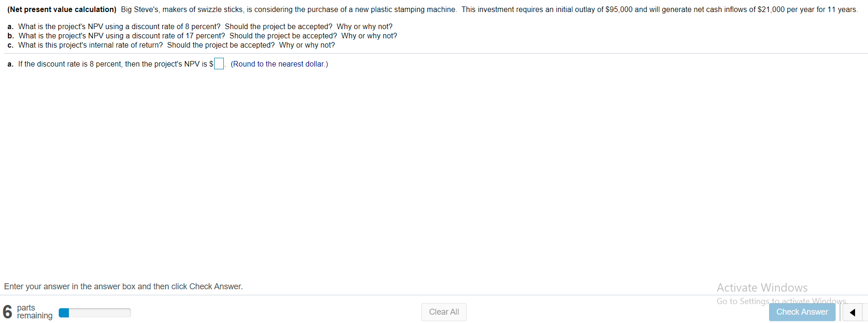Select the question text for part c
This screenshot has width=868, height=323.
(176, 45)
